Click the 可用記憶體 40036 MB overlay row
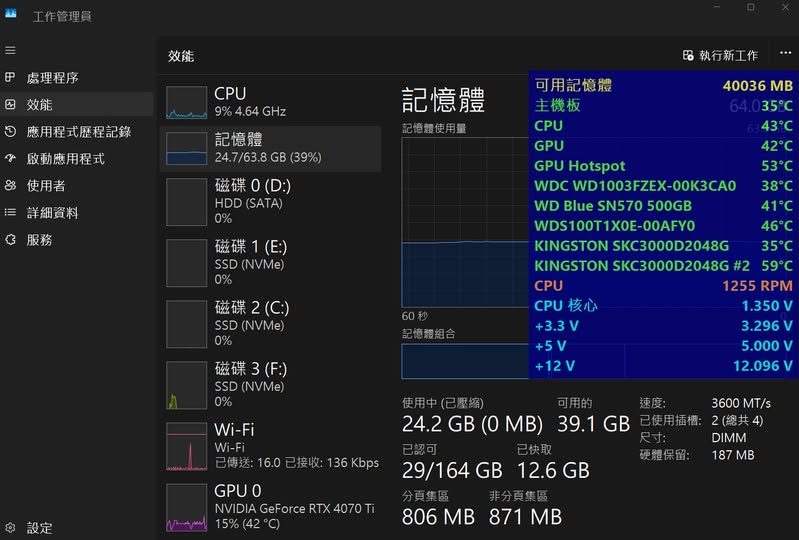 663,85
